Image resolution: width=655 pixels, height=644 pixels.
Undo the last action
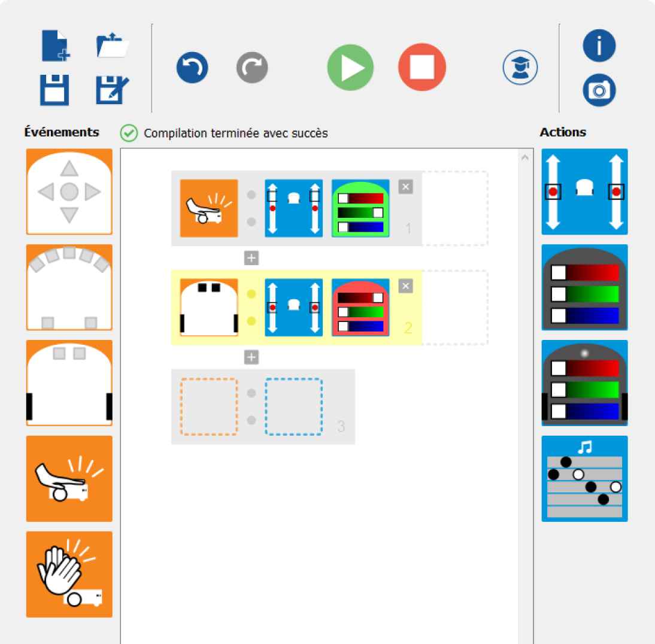point(192,68)
